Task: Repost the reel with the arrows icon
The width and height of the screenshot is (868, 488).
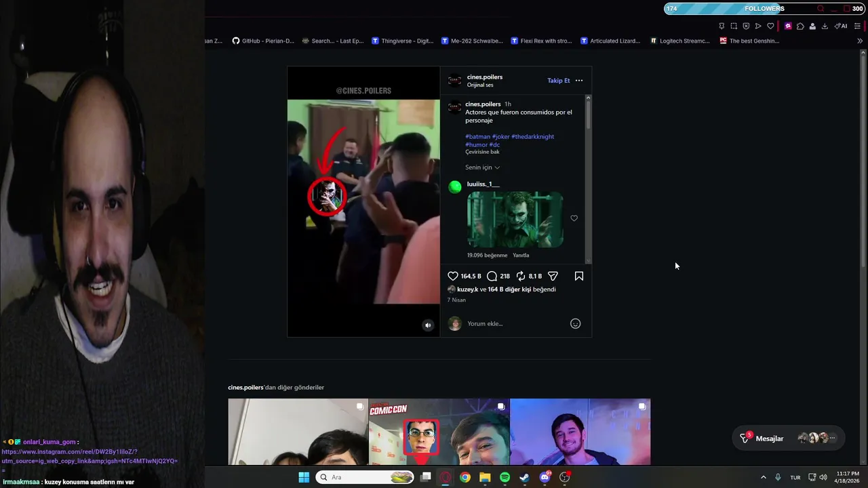Action: pyautogui.click(x=521, y=276)
